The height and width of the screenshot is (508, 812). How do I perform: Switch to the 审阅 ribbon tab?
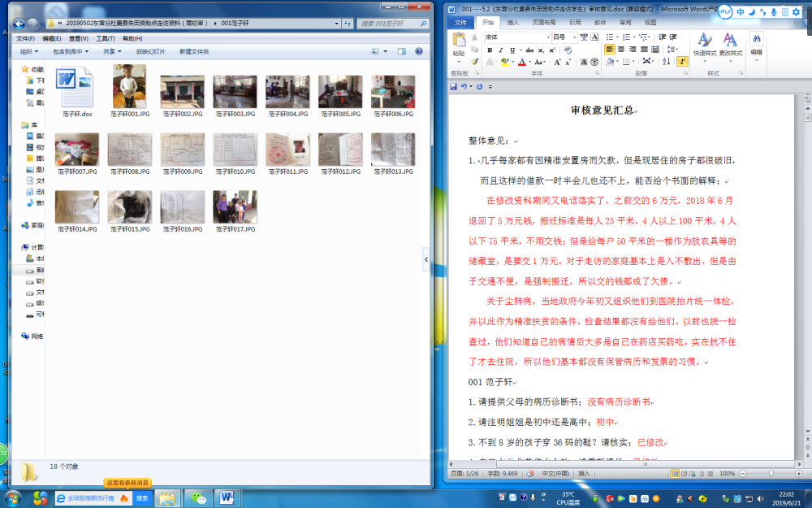[625, 22]
